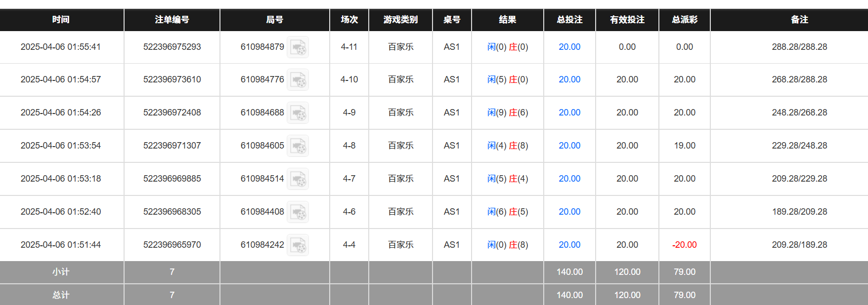Launch replay for round 4-6
Screen dimensions: 868x305
pyautogui.click(x=298, y=212)
